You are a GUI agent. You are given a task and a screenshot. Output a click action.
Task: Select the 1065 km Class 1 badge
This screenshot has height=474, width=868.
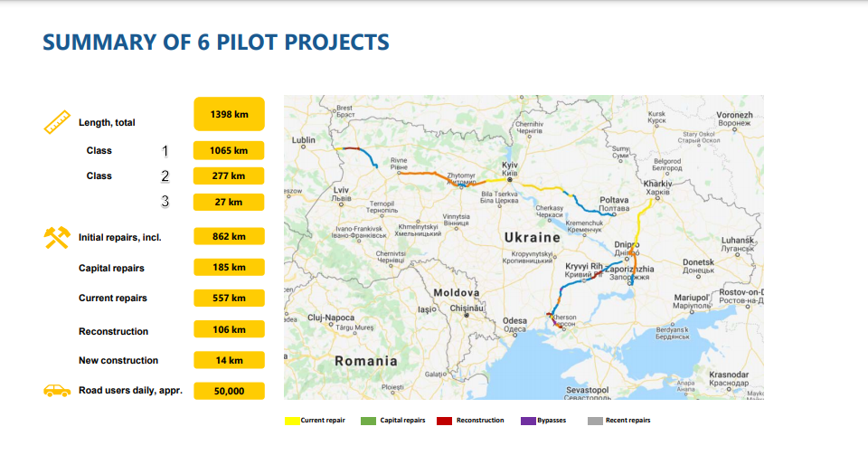click(229, 150)
